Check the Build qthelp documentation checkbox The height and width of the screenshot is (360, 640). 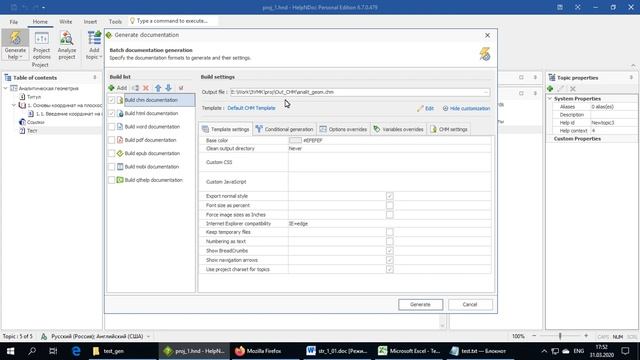pos(111,180)
